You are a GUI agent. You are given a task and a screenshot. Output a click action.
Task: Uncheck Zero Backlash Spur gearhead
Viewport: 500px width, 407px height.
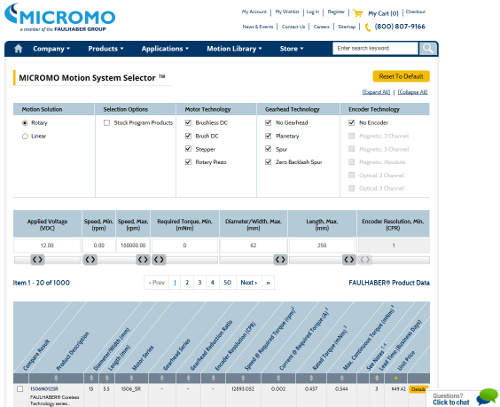pos(268,162)
